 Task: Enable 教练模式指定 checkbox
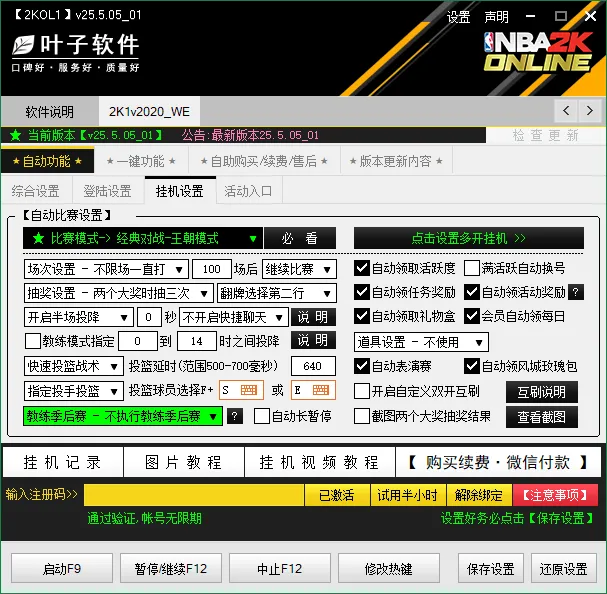[33, 341]
